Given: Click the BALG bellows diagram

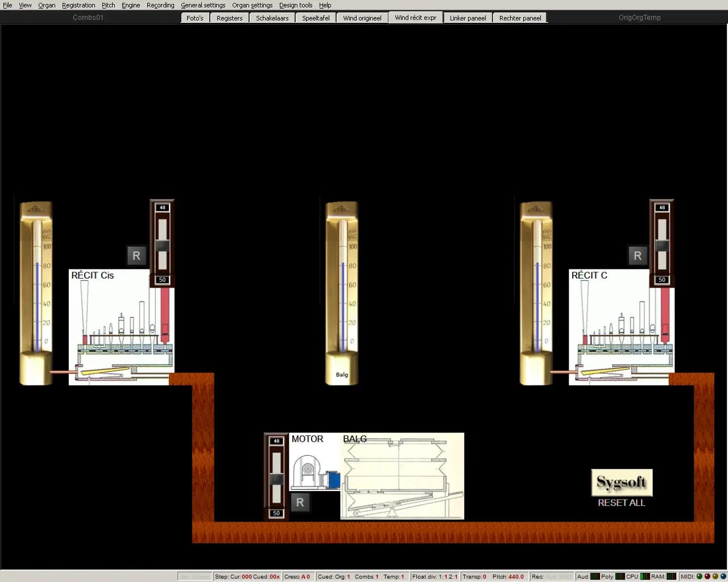Looking at the screenshot, I should pos(402,476).
